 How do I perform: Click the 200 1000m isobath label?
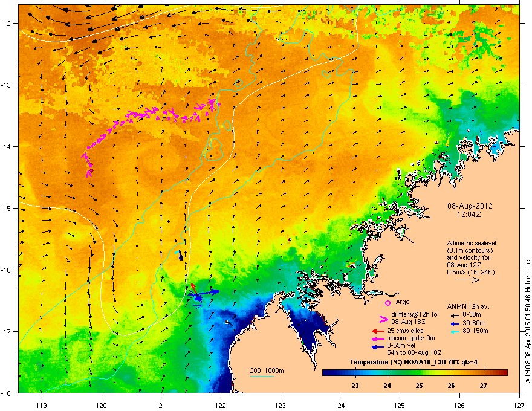[x=267, y=371]
